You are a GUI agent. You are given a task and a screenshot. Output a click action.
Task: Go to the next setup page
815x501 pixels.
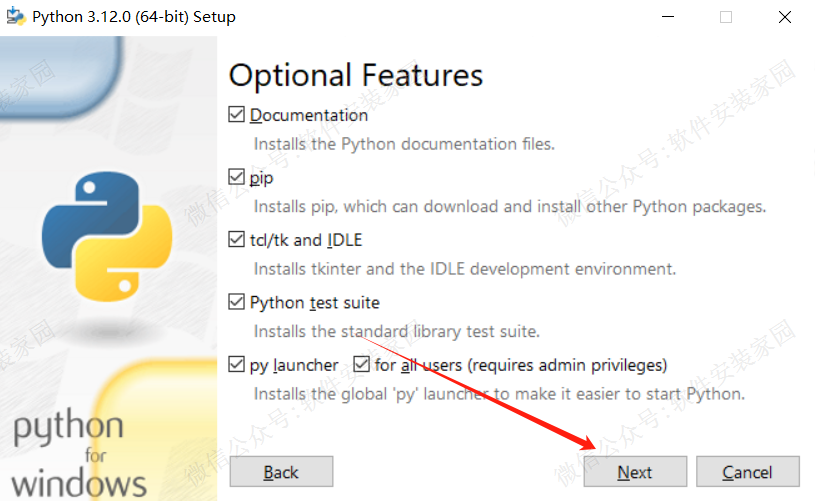[x=635, y=472]
